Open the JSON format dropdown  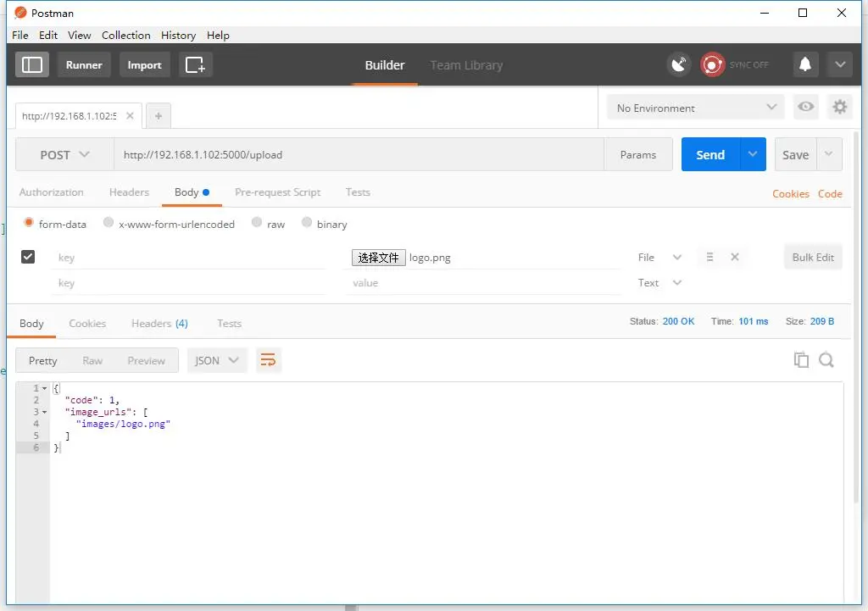click(x=217, y=360)
